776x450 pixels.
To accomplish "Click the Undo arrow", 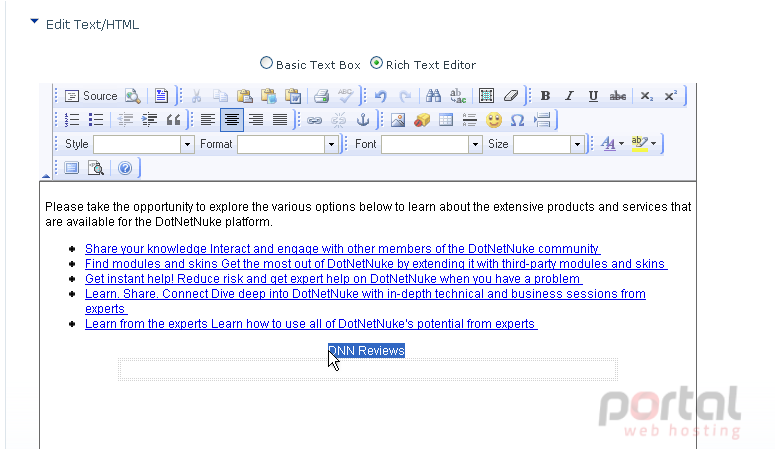I will [381, 96].
